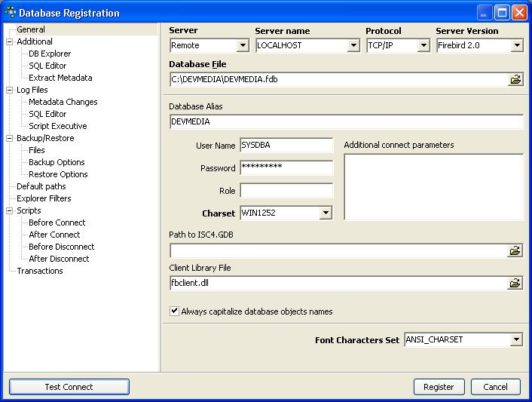Click the Cancel button
The height and width of the screenshot is (402, 532).
pos(495,387)
